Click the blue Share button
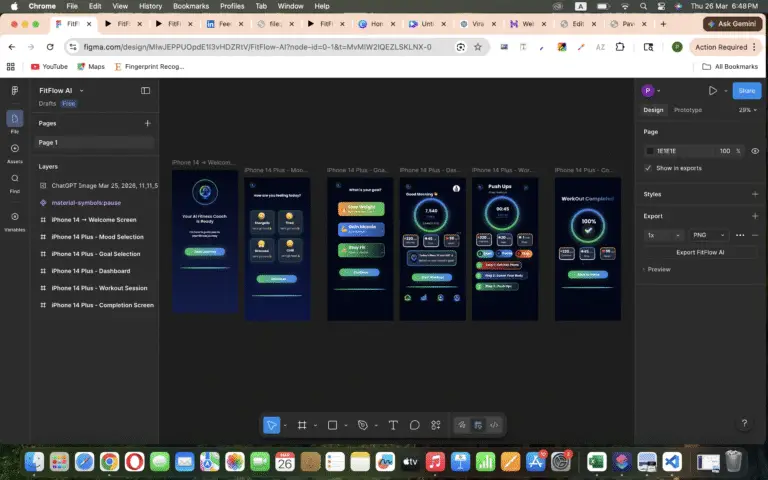 coord(746,90)
